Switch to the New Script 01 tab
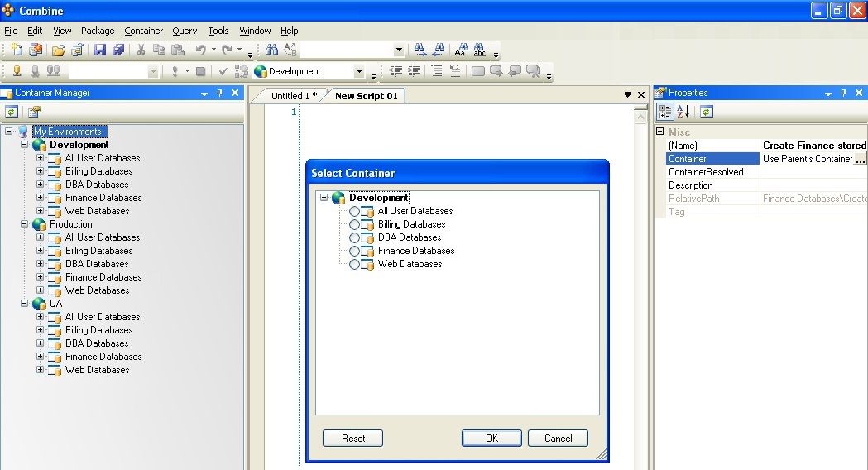868x470 pixels. [x=367, y=96]
